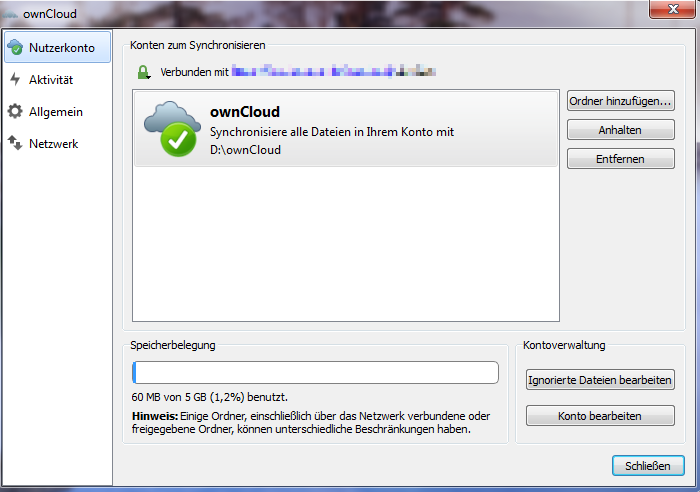
Task: Click the blurred server address link
Action: (333, 71)
